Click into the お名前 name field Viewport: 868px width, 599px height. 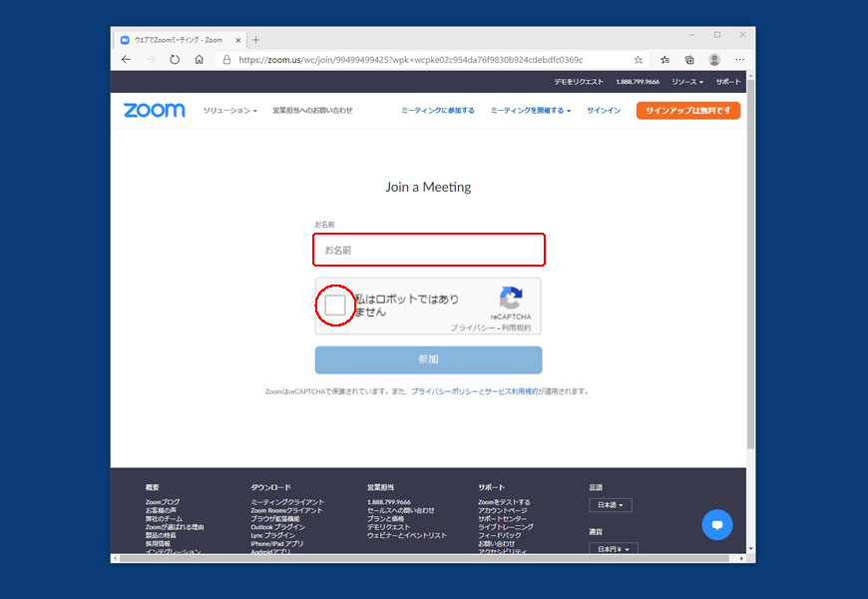[429, 250]
